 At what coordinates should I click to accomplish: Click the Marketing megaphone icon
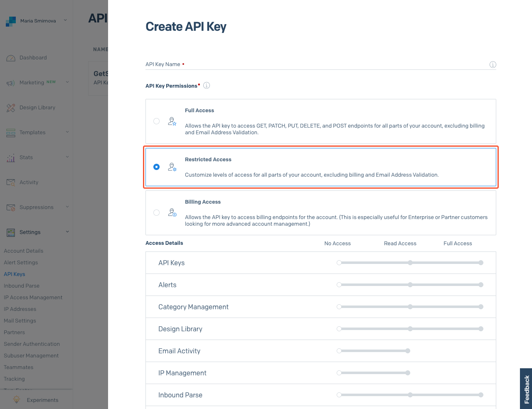tap(11, 83)
